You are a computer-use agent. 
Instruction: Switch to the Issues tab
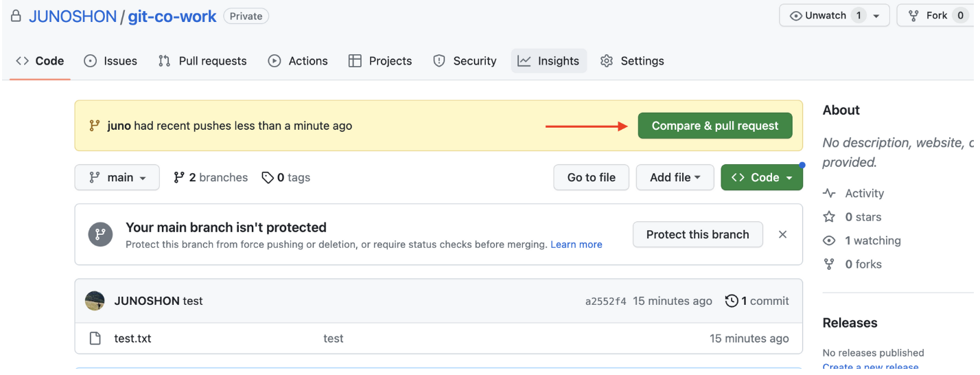point(110,61)
